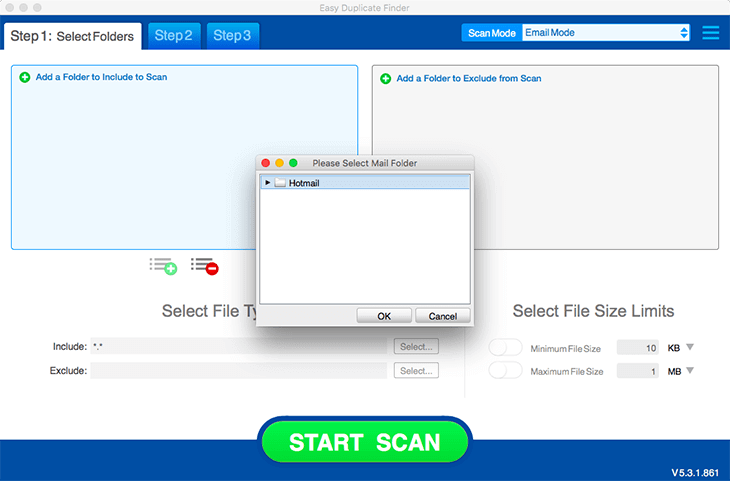Close the mail folder dialog with red button
This screenshot has width=730, height=481.
pyautogui.click(x=266, y=163)
